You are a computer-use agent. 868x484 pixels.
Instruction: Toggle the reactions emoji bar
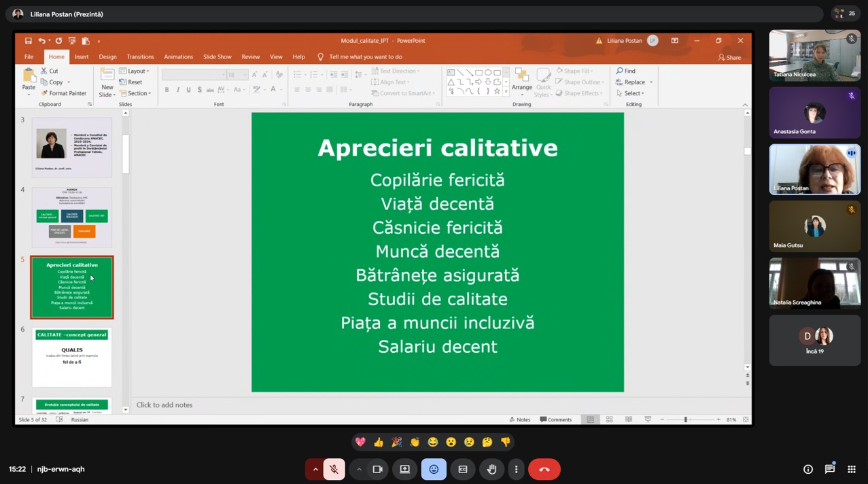(434, 469)
